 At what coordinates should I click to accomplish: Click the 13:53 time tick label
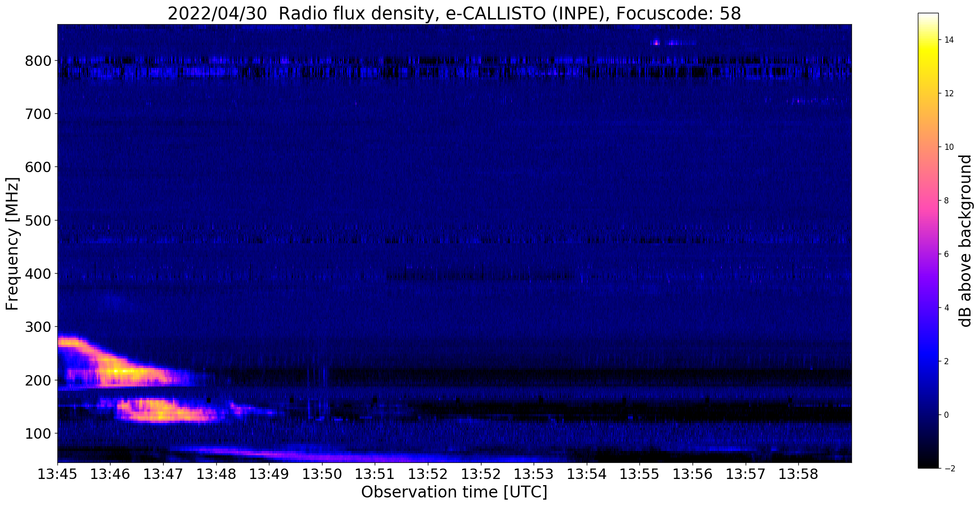pyautogui.click(x=534, y=474)
